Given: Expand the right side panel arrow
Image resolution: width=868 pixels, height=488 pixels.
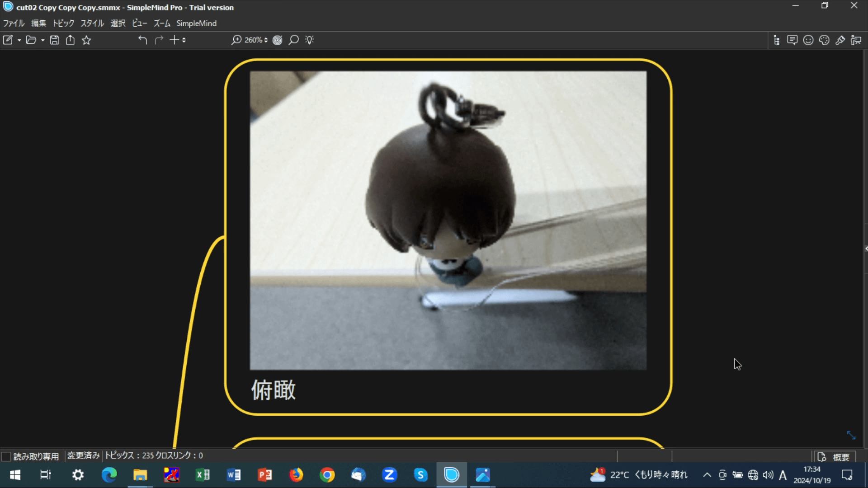Looking at the screenshot, I should coord(866,249).
